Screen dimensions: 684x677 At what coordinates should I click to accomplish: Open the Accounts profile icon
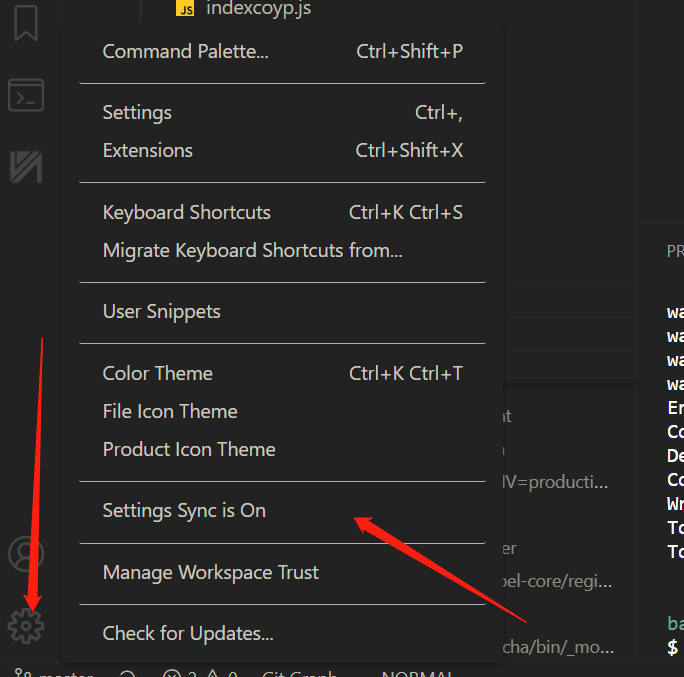[25, 554]
